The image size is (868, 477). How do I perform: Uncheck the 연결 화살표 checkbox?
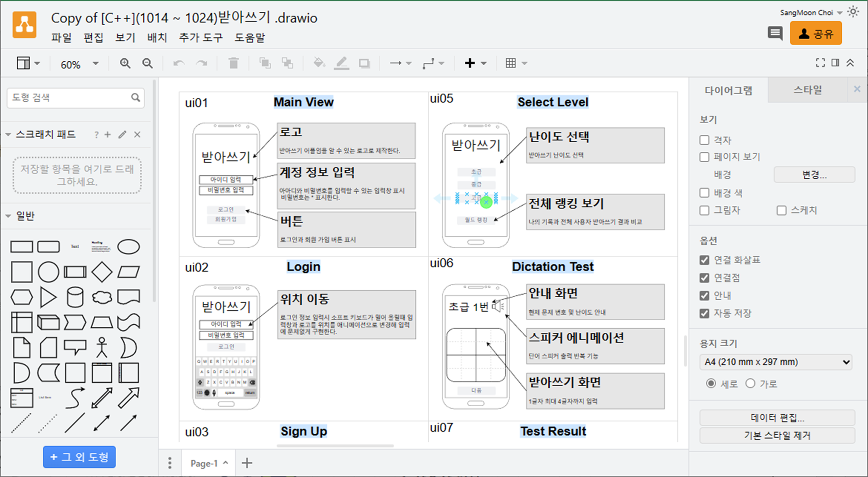click(704, 260)
